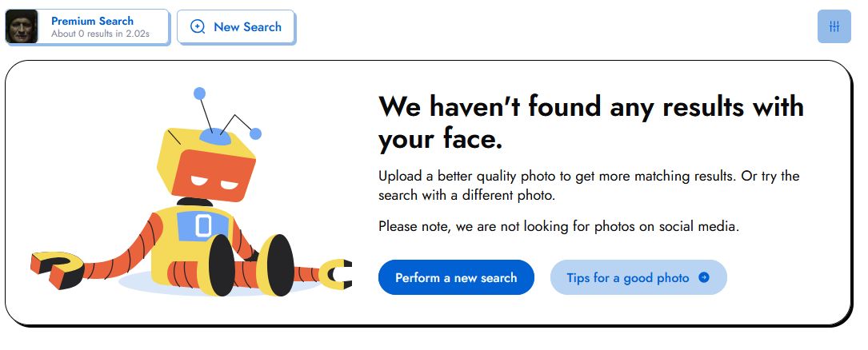Select the Premium Search tab
Image resolution: width=868 pixels, height=350 pixels.
(x=92, y=21)
